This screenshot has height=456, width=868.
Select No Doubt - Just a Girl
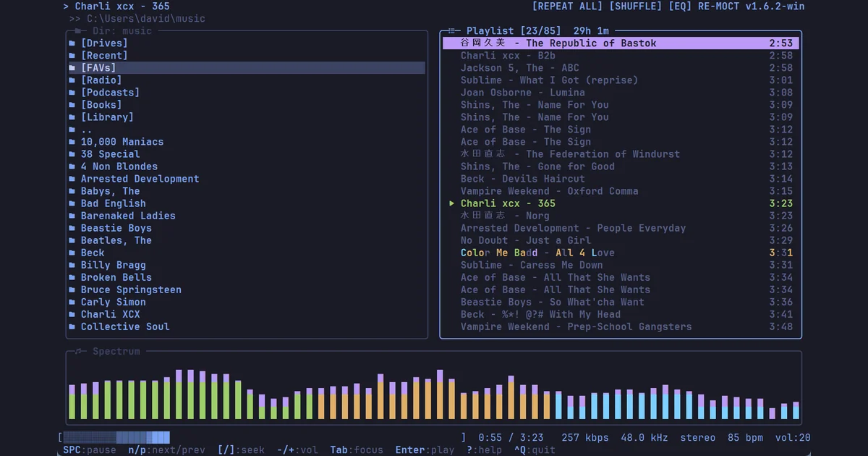(621, 240)
